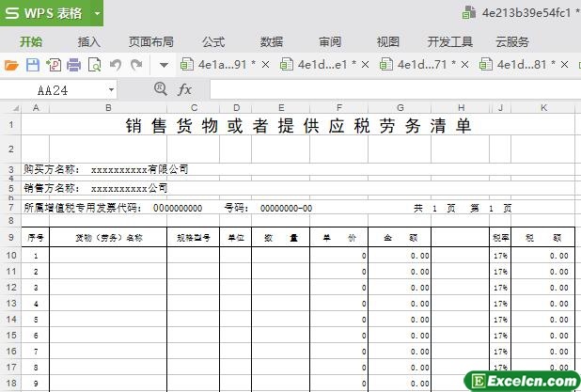Switch to the 插入 ribbon tab

click(x=89, y=42)
